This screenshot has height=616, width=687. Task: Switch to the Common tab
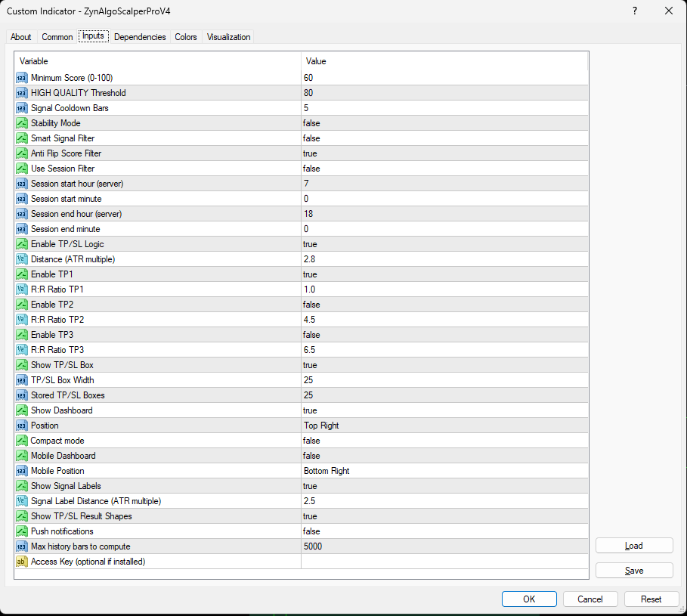point(57,37)
